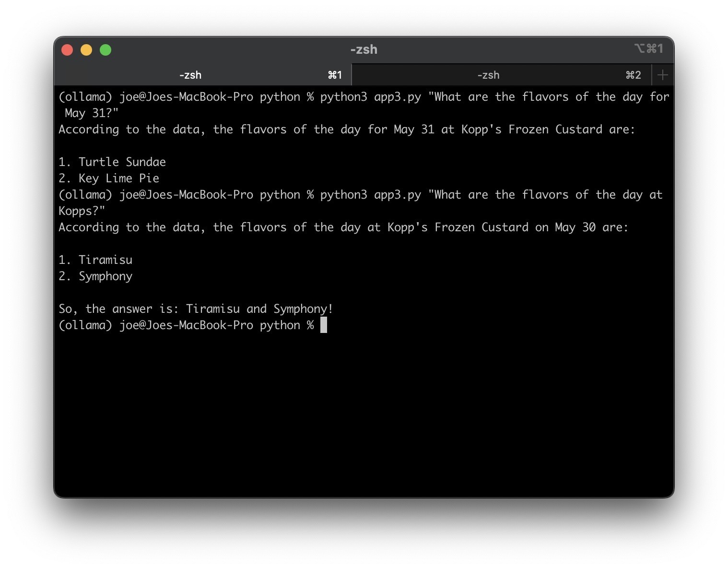Minimize the terminal window with yellow button
The image size is (728, 569).
point(86,50)
